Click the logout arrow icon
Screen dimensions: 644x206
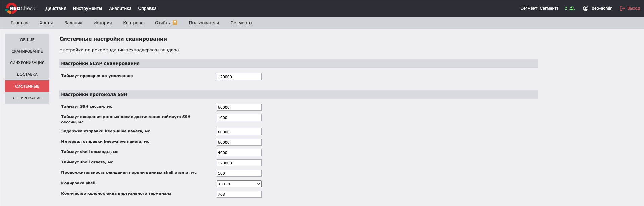tap(622, 8)
